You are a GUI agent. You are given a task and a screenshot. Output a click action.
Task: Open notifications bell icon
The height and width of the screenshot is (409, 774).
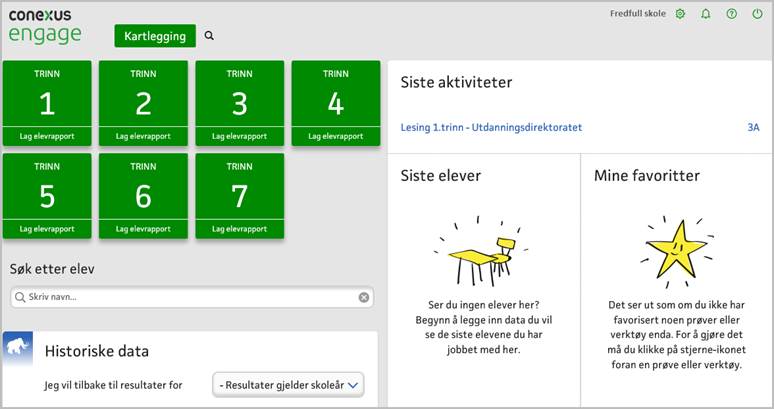pos(706,14)
